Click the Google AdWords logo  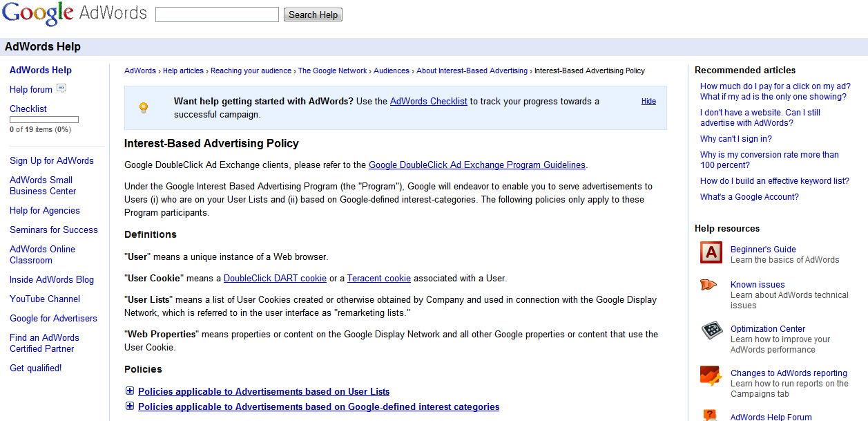pos(75,13)
